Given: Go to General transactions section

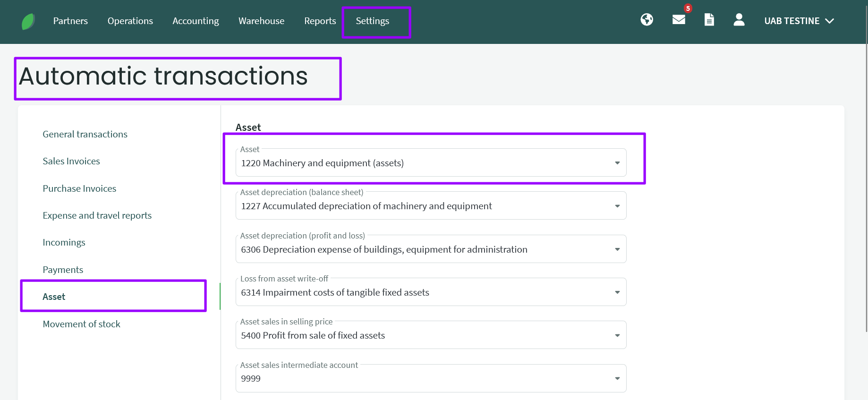Looking at the screenshot, I should click(x=85, y=134).
